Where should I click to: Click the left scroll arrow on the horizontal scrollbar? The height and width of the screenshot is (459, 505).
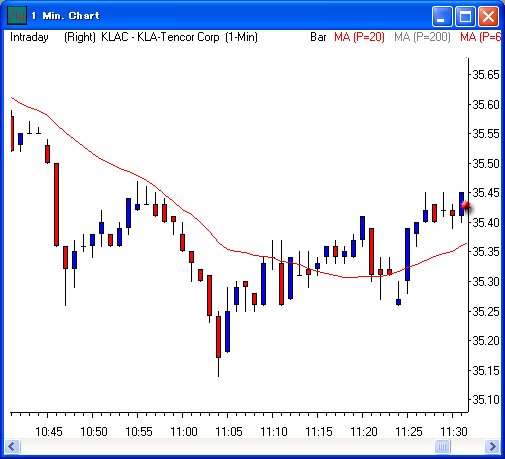(x=12, y=446)
